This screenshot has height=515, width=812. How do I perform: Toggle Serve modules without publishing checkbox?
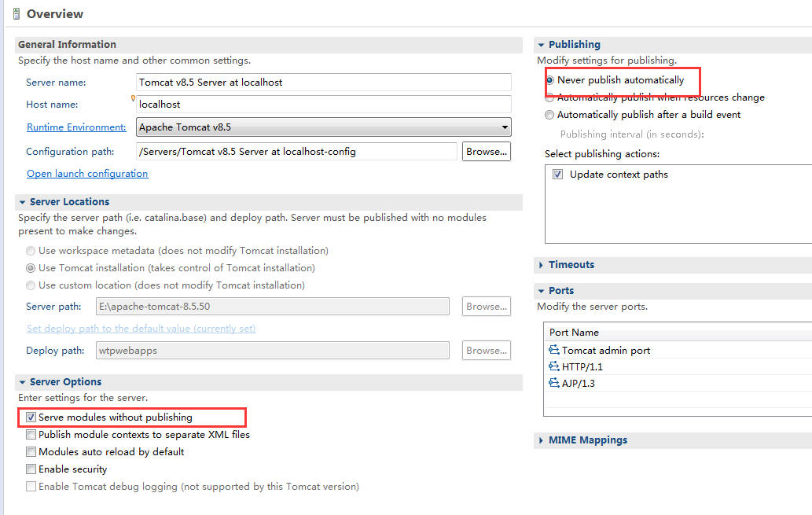tap(31, 418)
